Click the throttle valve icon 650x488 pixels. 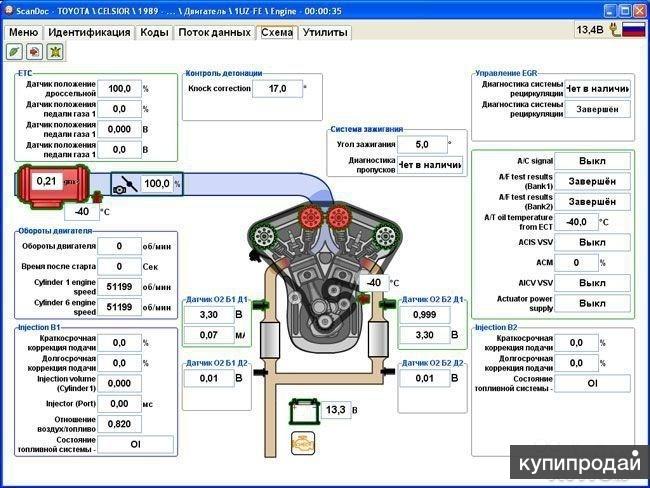point(125,185)
